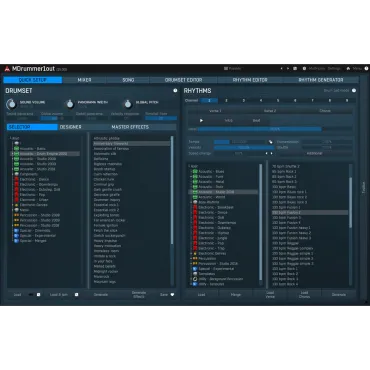This screenshot has width=370, height=370.
Task: Open the Presets browser in title bar
Action: [232, 68]
